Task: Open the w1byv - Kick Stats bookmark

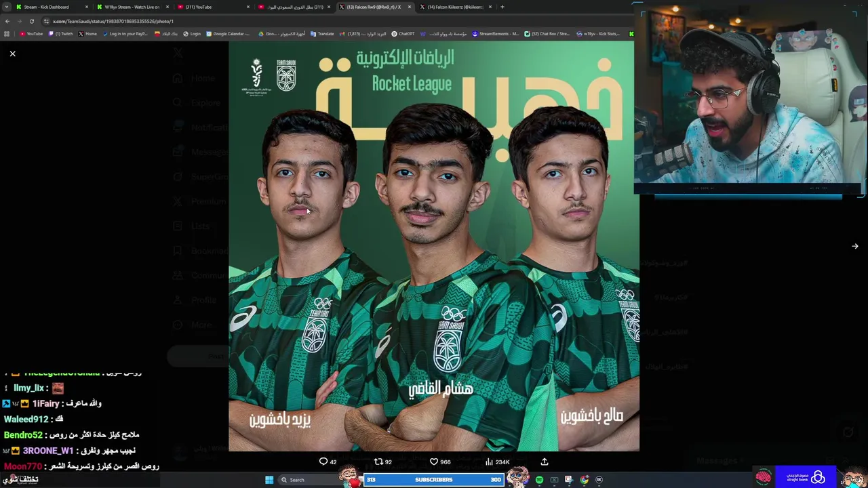Action: pyautogui.click(x=599, y=34)
